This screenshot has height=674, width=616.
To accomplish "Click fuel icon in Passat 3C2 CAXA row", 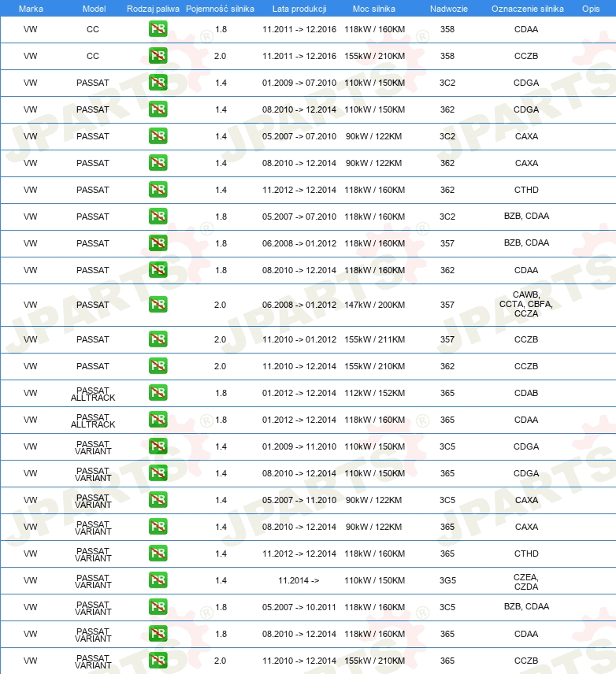I will (x=158, y=136).
